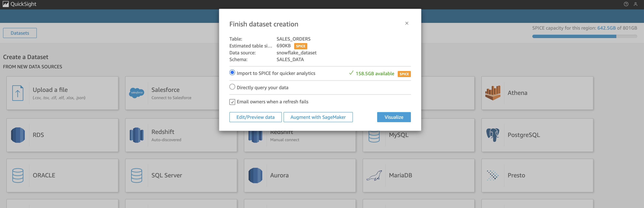Click the Visualize button
The image size is (644, 208).
point(394,117)
